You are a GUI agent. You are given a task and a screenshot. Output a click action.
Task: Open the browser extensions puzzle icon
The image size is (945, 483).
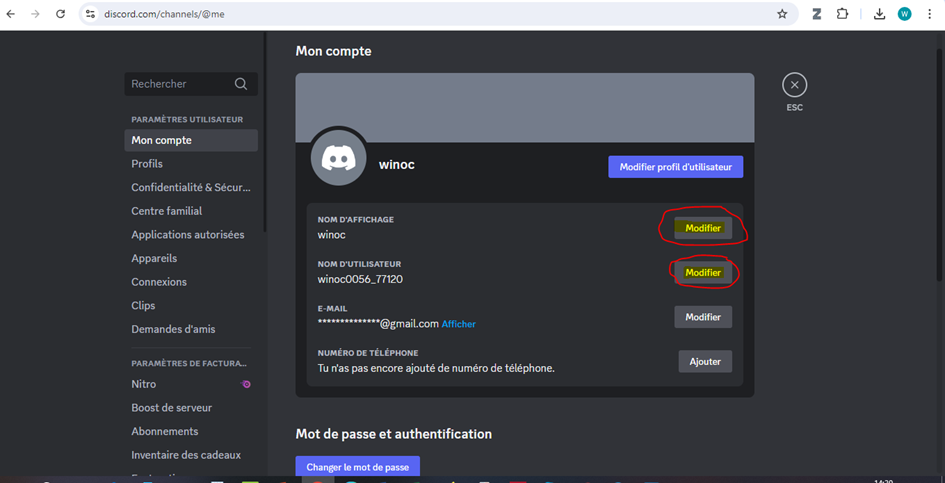click(x=842, y=14)
